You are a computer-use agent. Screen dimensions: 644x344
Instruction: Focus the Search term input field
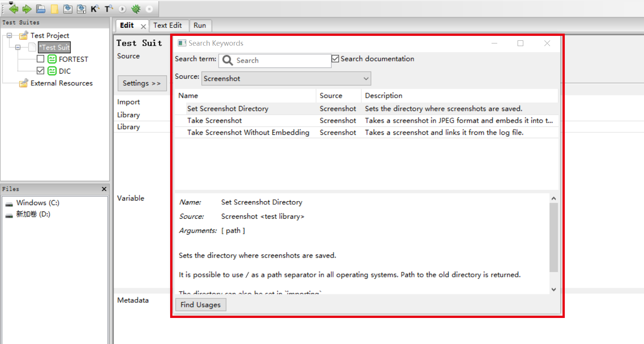pyautogui.click(x=275, y=60)
